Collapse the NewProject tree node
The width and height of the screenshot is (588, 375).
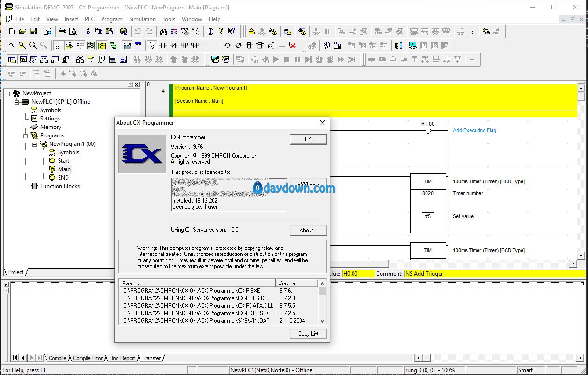tap(8, 93)
